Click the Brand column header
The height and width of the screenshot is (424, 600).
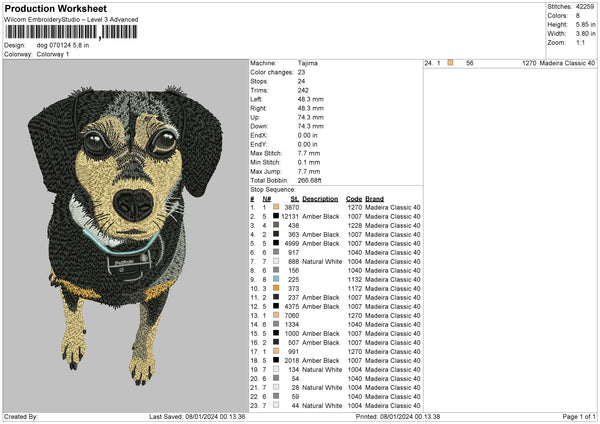[x=374, y=198]
